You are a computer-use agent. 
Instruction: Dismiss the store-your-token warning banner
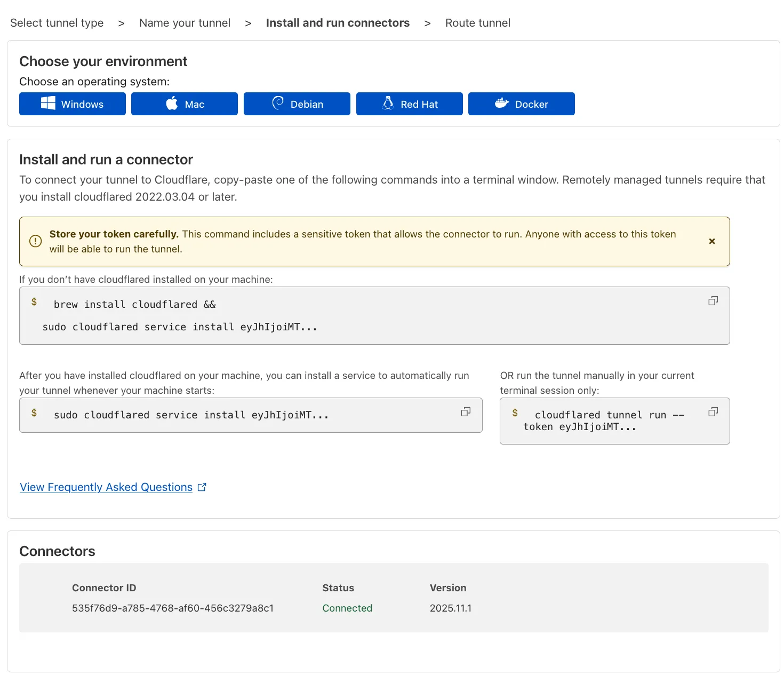click(712, 241)
